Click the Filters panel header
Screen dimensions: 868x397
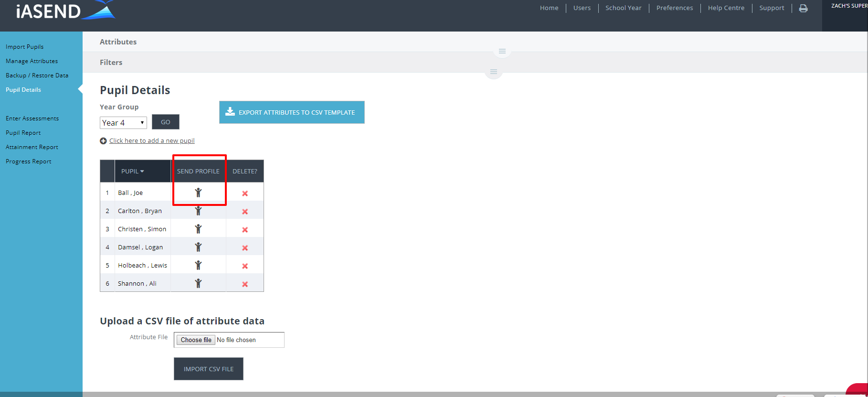click(x=111, y=63)
